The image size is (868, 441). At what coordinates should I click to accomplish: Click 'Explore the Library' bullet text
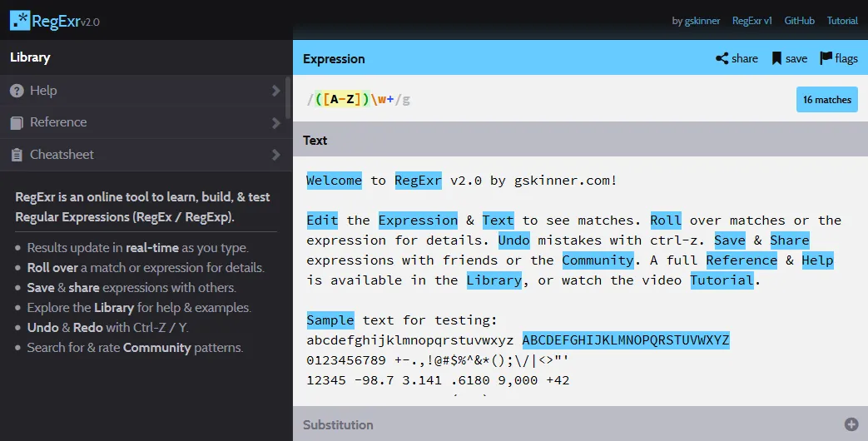pyautogui.click(x=139, y=308)
